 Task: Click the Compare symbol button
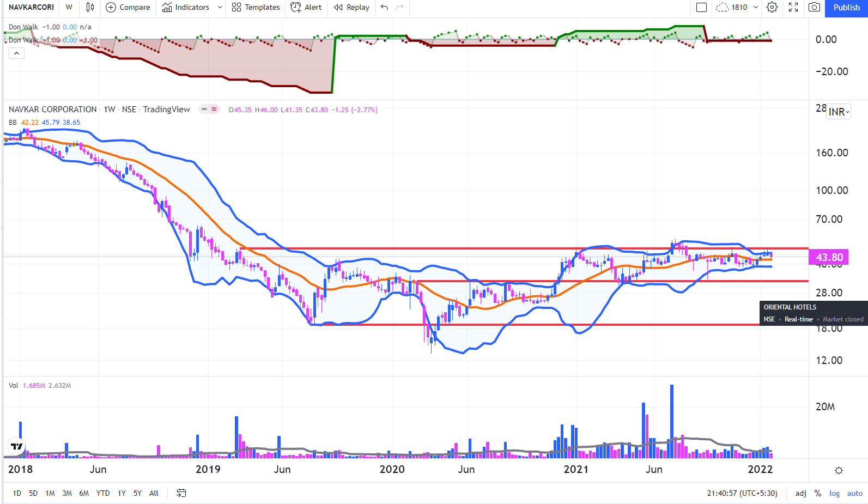point(128,8)
